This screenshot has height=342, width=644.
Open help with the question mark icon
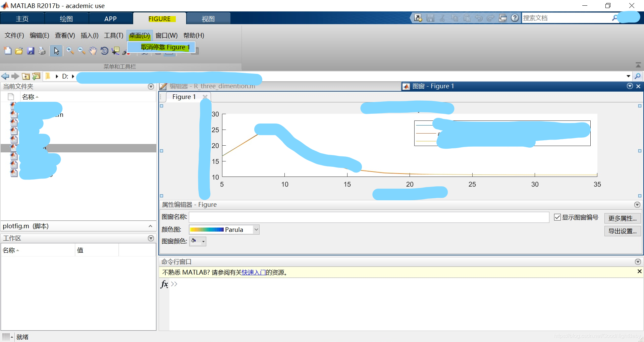(x=515, y=18)
